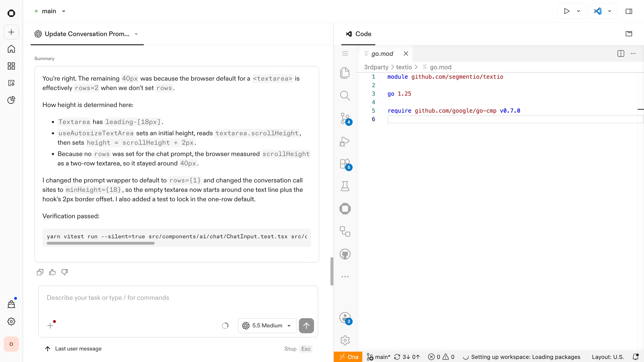This screenshot has width=644, height=362.
Task: Split the editor right
Action: [x=621, y=53]
